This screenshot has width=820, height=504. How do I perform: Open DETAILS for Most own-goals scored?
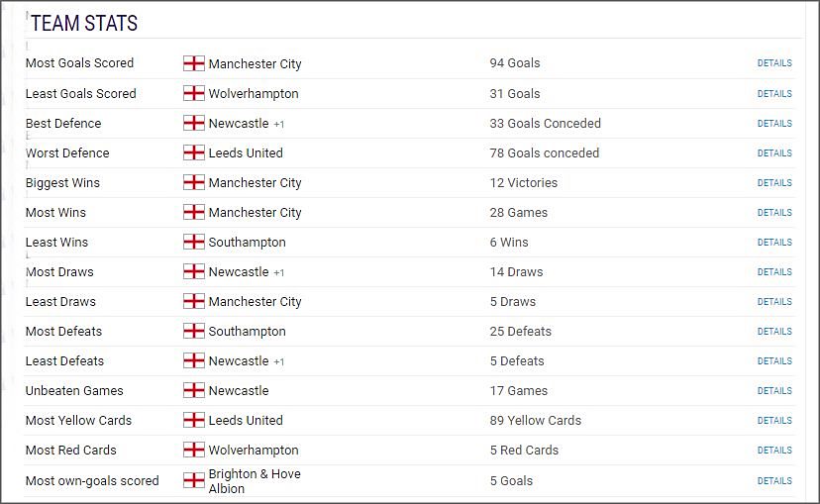pos(774,481)
